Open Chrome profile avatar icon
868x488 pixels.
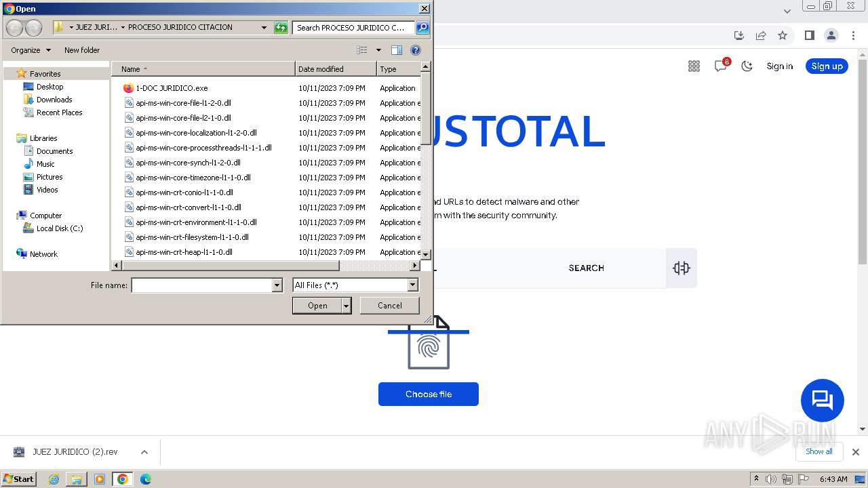click(831, 35)
